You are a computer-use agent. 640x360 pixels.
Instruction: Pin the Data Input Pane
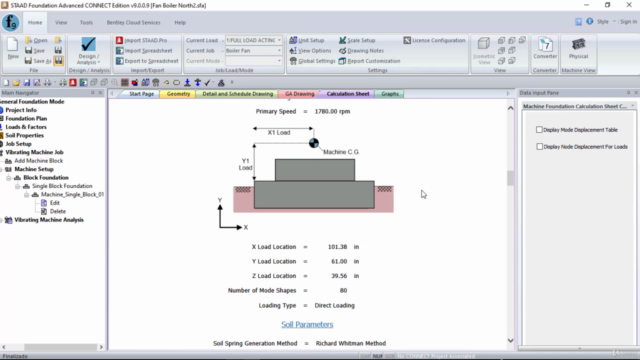click(628, 93)
